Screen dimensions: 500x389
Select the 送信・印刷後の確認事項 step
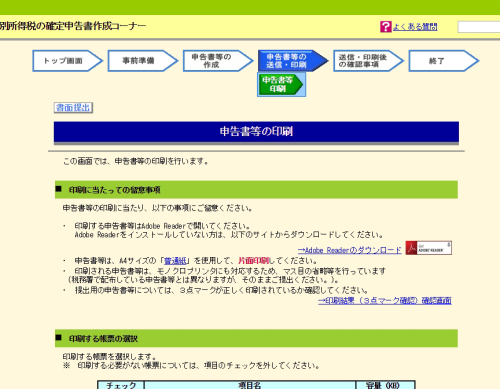(x=369, y=61)
